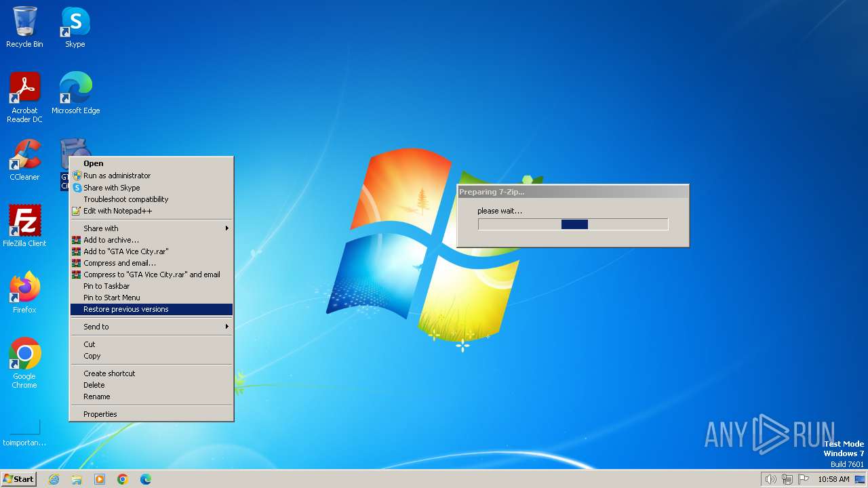Open Action Center flag tray icon
Image resolution: width=868 pixels, height=488 pixels.
[x=804, y=479]
